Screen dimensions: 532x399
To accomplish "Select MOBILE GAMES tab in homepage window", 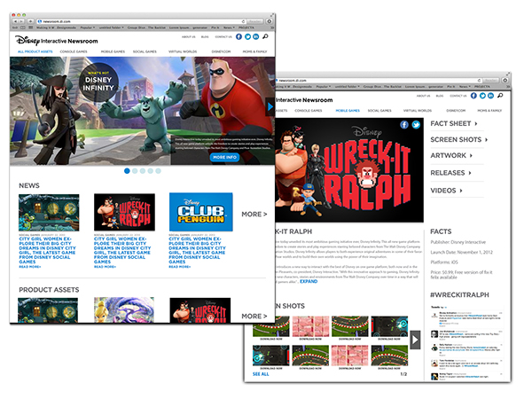I will click(113, 51).
